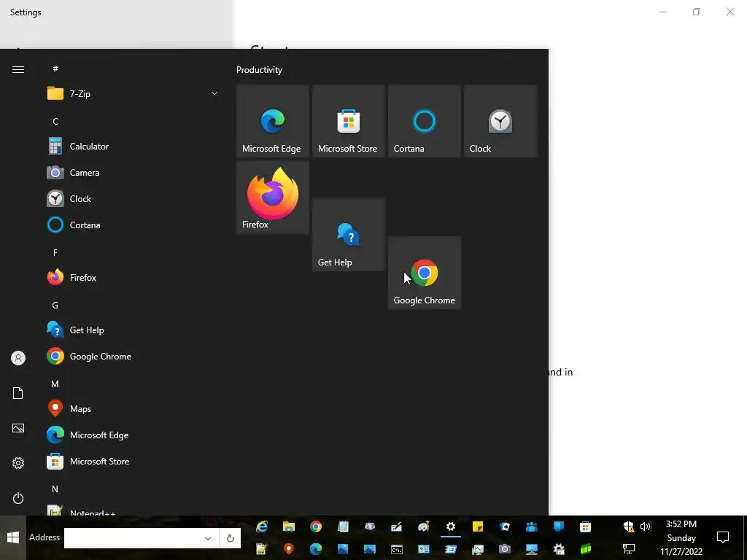
Task: Restore down the Settings window
Action: pos(697,12)
